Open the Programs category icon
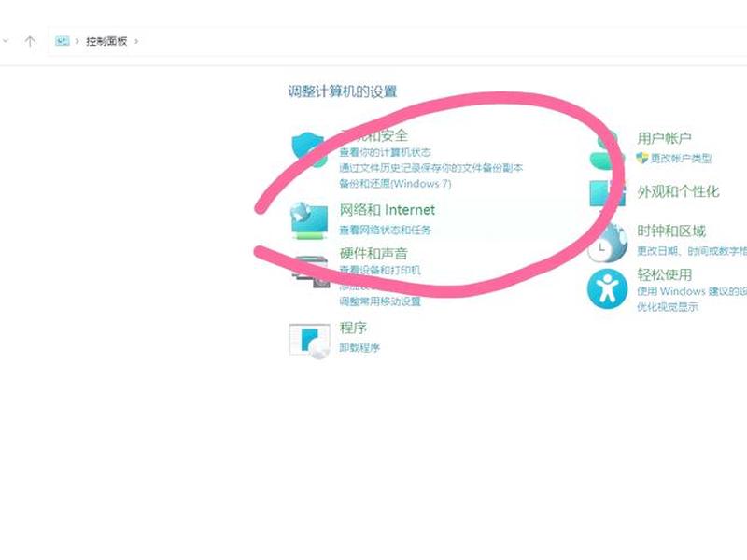The image size is (747, 560). pos(310,341)
